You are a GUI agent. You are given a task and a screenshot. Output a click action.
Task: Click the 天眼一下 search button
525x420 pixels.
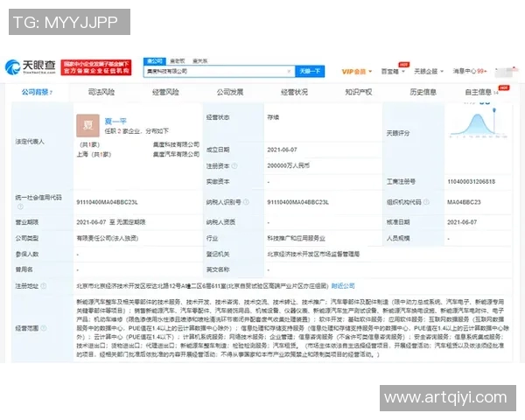tap(310, 72)
